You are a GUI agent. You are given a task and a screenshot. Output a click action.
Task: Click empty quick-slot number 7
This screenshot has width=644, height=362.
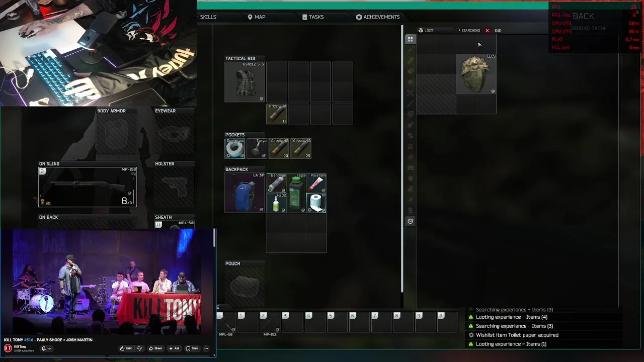tap(382, 322)
